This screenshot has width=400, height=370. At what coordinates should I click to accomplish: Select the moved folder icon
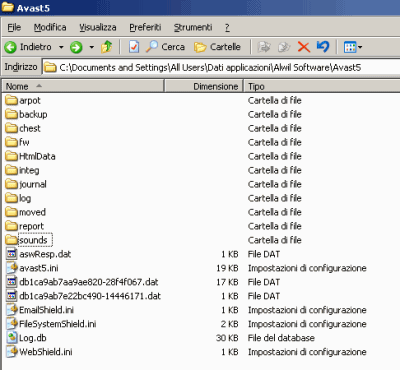pyautogui.click(x=12, y=212)
